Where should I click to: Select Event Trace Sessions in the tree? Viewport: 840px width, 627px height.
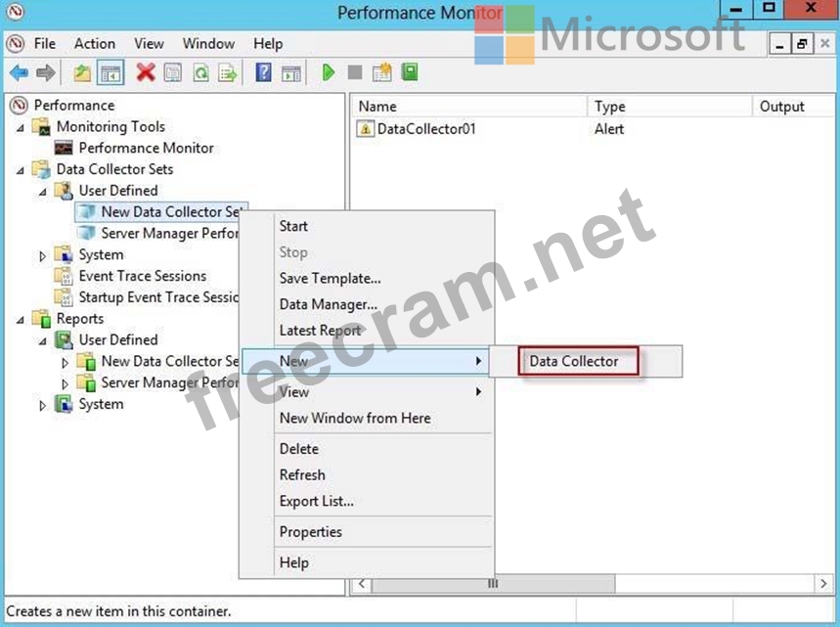coord(143,276)
